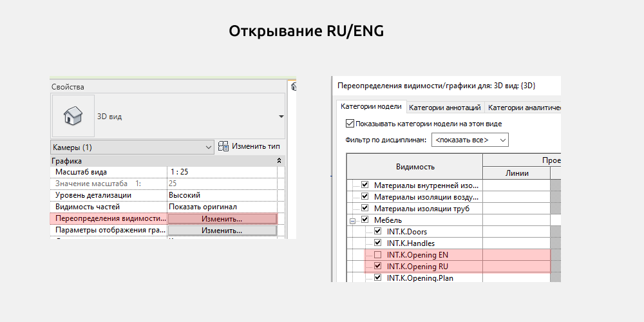Select the INT.K.Doors row label
The height and width of the screenshot is (322, 644).
tap(406, 232)
